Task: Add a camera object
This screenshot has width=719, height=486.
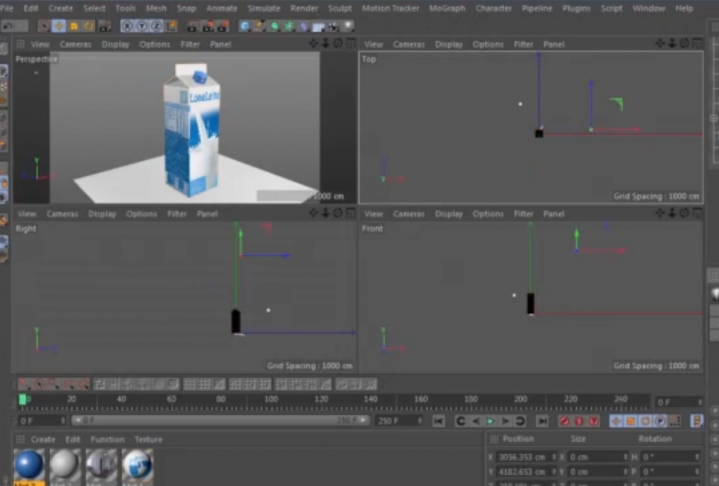Action: tap(333, 26)
